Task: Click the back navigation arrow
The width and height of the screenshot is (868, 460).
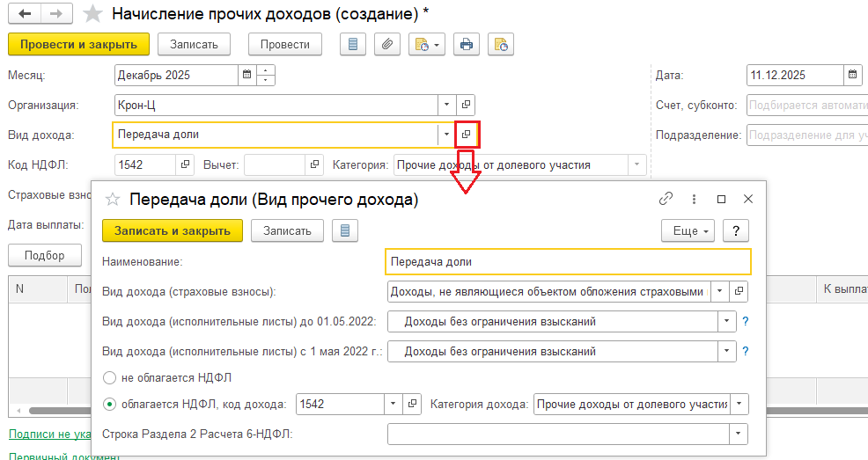Action: 24,14
